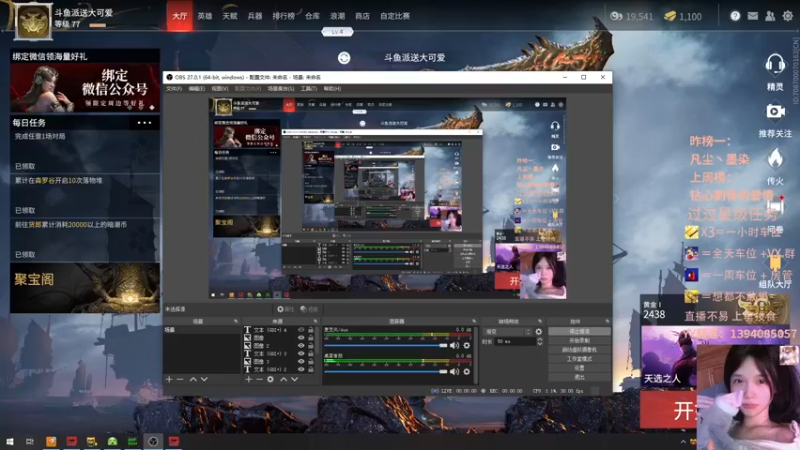Toggle visibility of 文本 (GDI+) 3 source

301,354
